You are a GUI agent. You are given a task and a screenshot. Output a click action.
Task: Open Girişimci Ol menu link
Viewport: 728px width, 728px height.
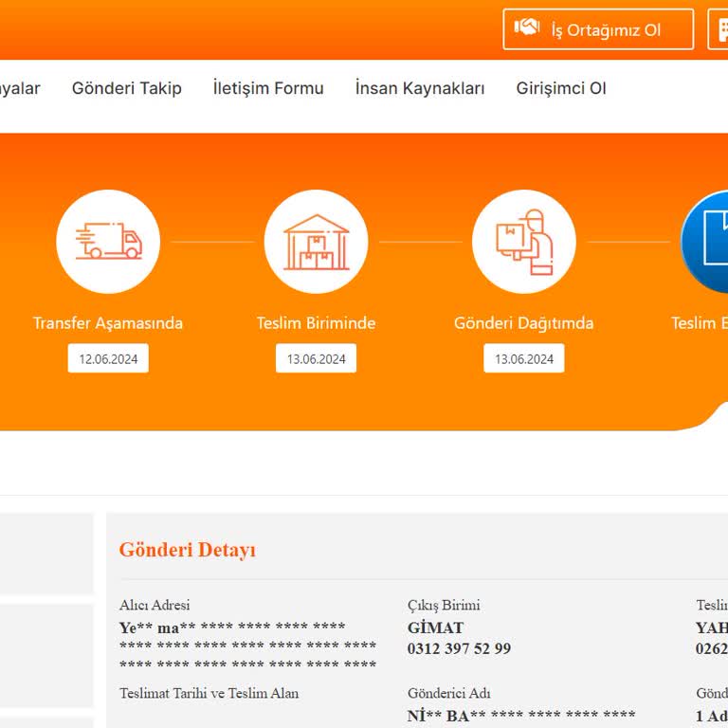[561, 88]
